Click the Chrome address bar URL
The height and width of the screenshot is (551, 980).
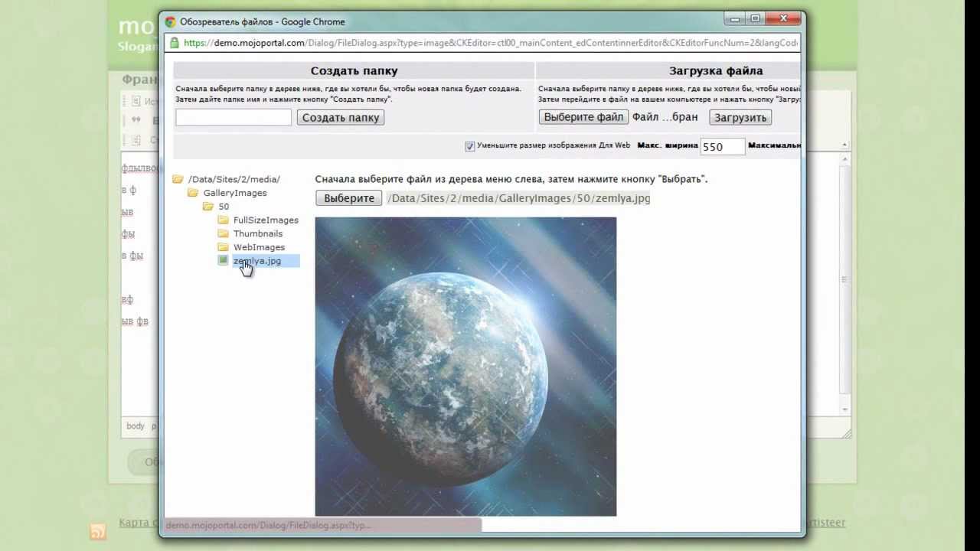pyautogui.click(x=491, y=43)
